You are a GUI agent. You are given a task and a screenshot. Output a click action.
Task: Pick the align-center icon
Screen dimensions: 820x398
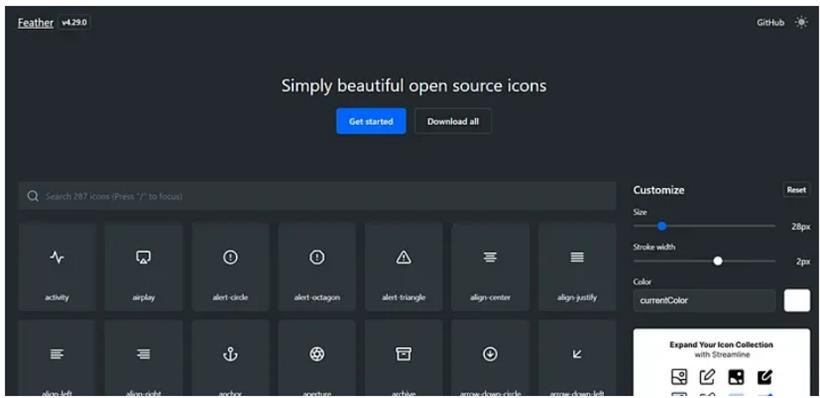pos(490,267)
